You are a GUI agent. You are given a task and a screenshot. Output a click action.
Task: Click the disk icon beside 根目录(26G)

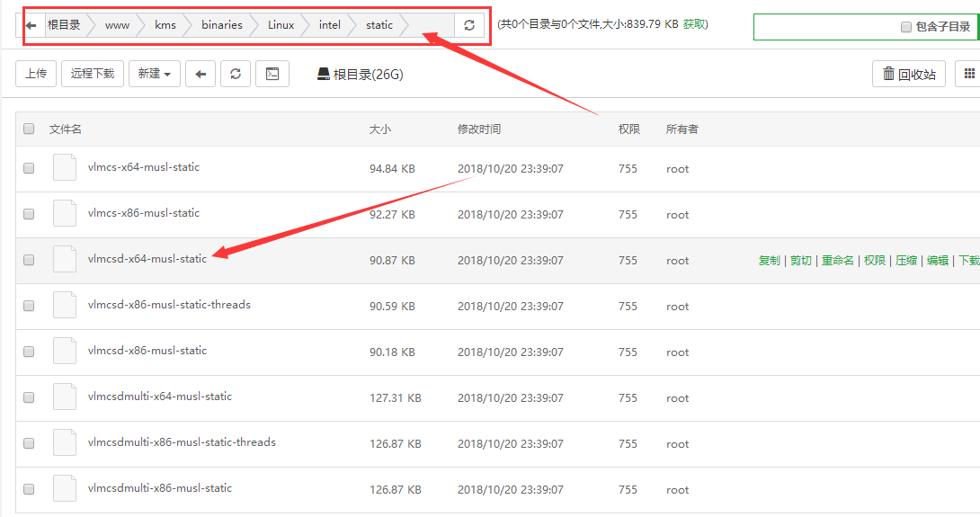(323, 75)
